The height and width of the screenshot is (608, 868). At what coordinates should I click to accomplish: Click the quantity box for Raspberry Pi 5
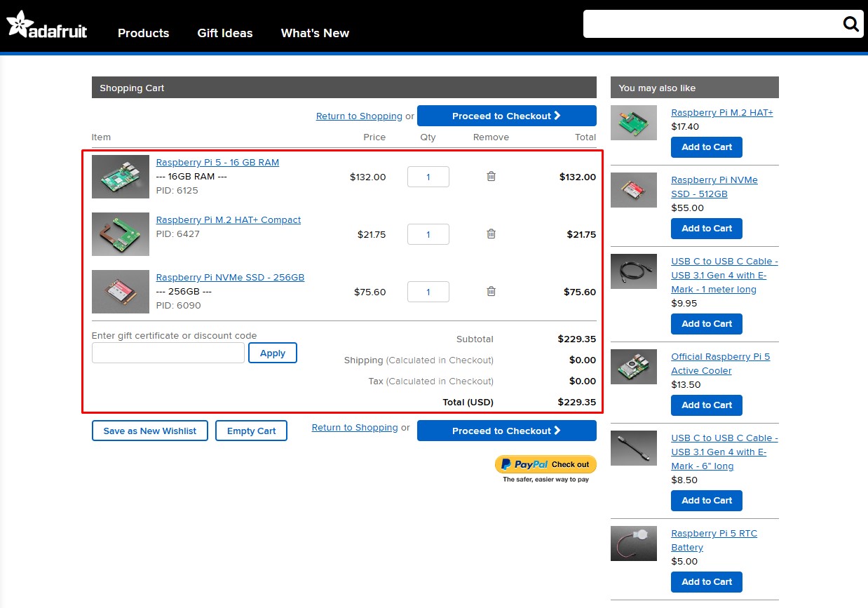(x=428, y=177)
